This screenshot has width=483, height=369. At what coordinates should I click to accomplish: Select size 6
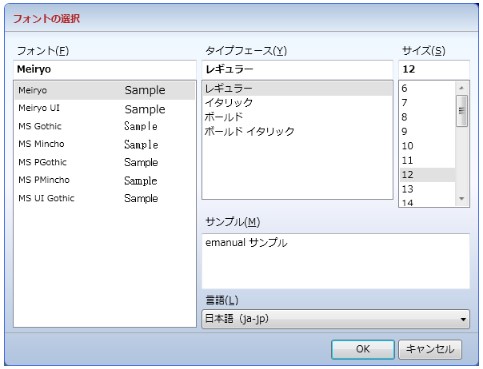(x=427, y=88)
